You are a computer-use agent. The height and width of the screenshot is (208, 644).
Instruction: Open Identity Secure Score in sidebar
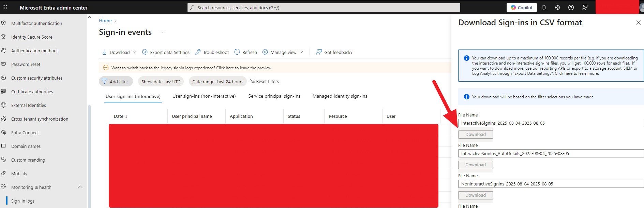coord(32,37)
